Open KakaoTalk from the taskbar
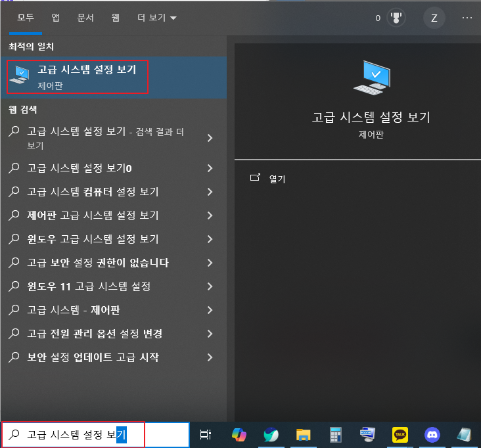 pyautogui.click(x=400, y=434)
